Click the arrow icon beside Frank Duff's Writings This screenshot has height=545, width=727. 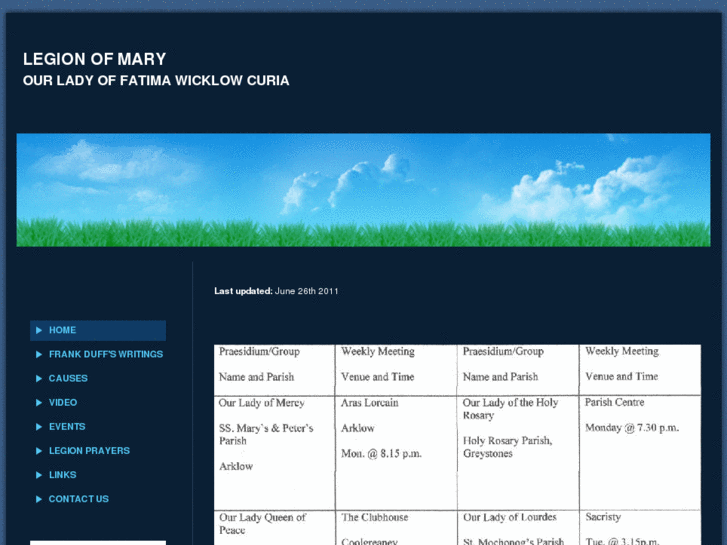coord(39,354)
